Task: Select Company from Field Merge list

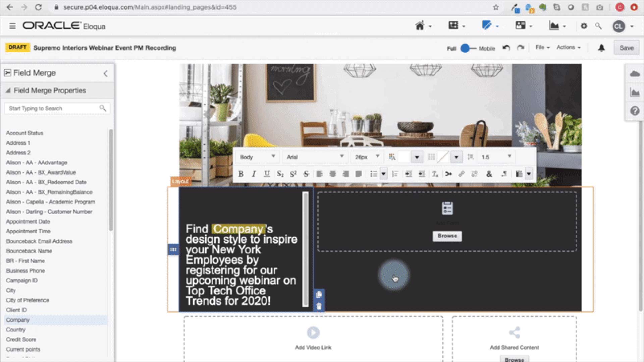Action: coord(18,319)
